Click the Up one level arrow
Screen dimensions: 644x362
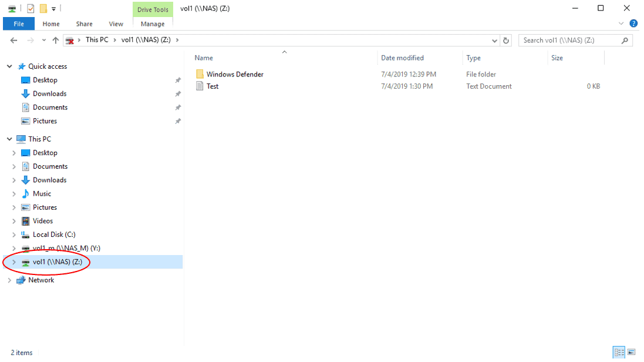(56, 41)
